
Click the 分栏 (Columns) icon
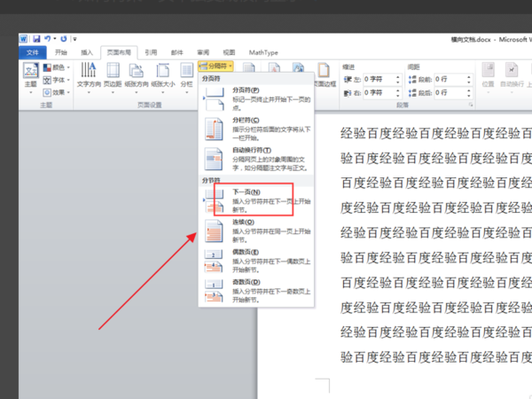(186, 71)
